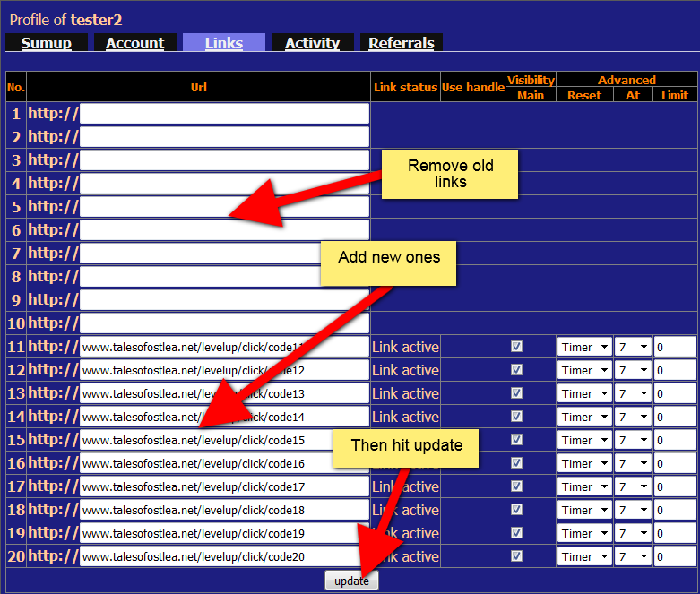The image size is (700, 594).
Task: Expand the At dropdown in row 20
Action: pyautogui.click(x=632, y=556)
